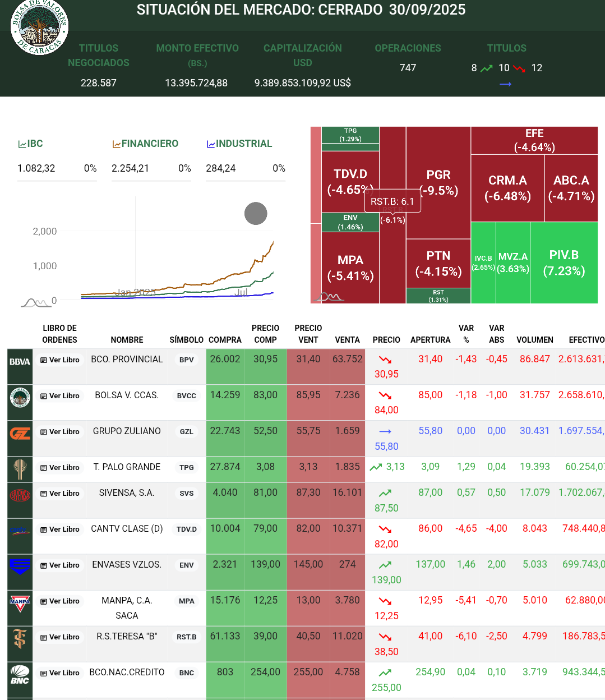The image size is (605, 700).
Task: Select the FINANCIERO index tab
Action: click(x=145, y=144)
